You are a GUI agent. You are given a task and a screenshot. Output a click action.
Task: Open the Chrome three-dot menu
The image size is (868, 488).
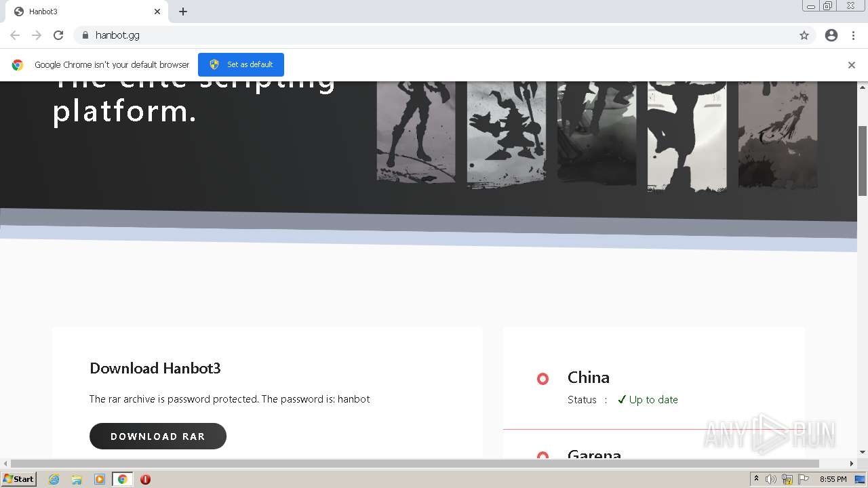[854, 35]
